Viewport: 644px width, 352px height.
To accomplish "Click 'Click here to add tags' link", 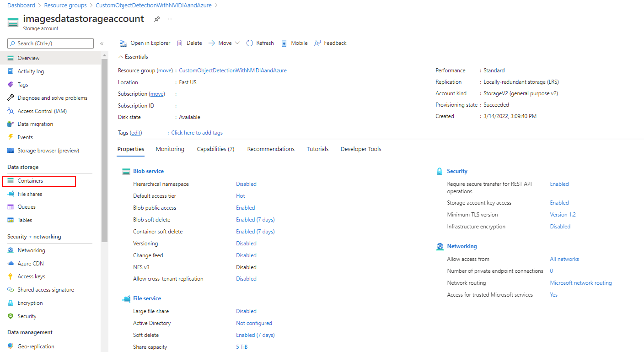I will point(197,133).
